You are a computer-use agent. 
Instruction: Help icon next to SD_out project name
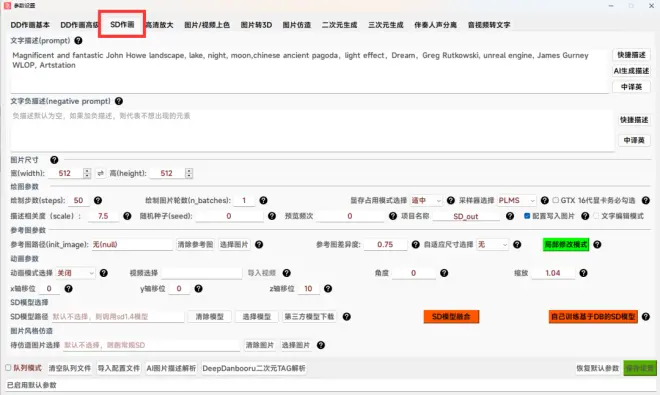coord(510,216)
